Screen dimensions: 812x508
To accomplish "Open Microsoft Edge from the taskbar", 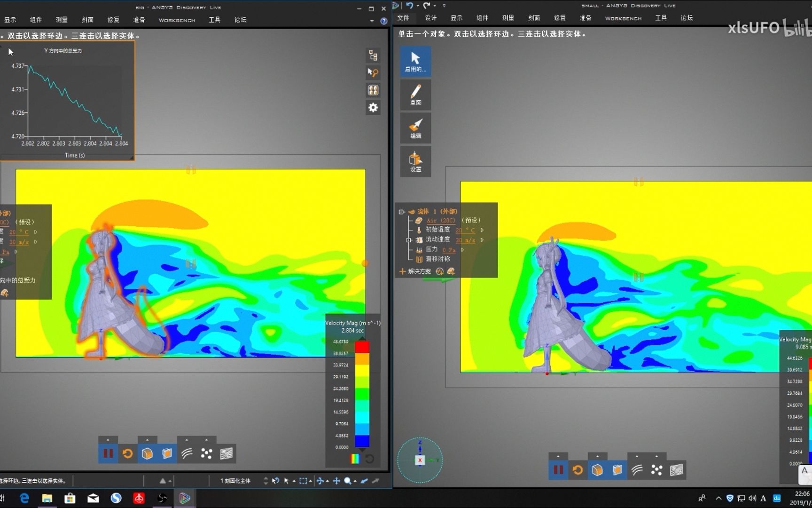I will tap(24, 498).
